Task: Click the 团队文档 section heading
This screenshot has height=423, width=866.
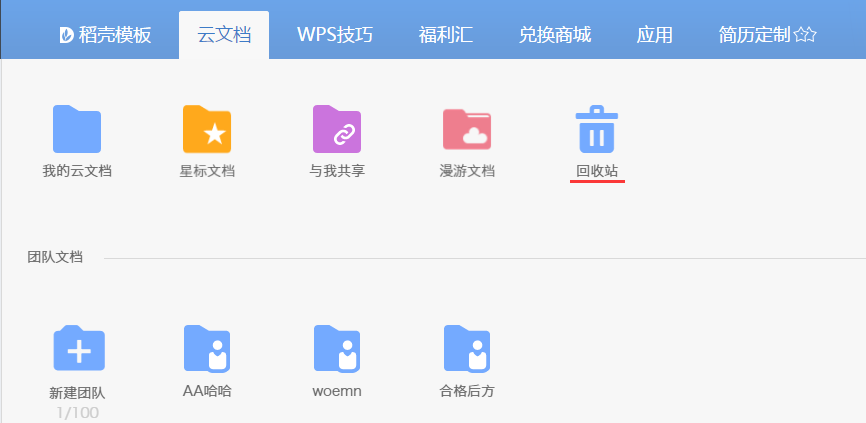Action: coord(55,257)
